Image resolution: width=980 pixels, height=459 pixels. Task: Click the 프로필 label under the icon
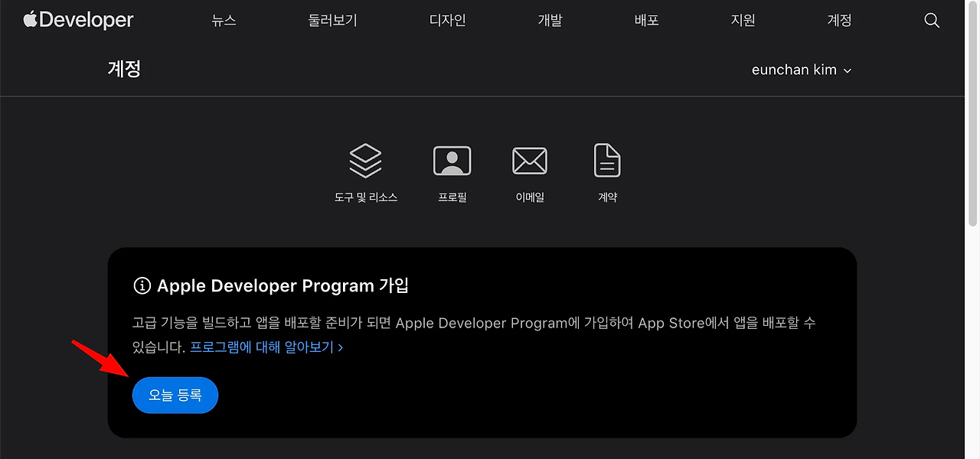pos(452,197)
